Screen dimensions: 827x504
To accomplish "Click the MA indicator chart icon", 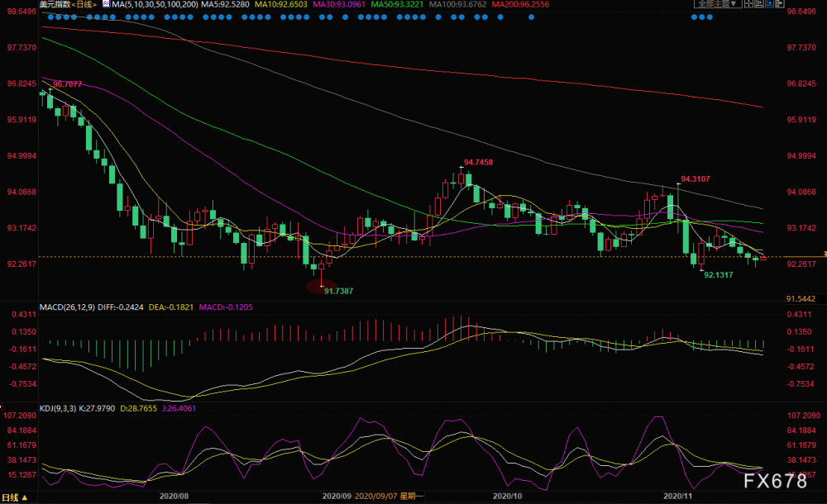I will click(106, 3).
